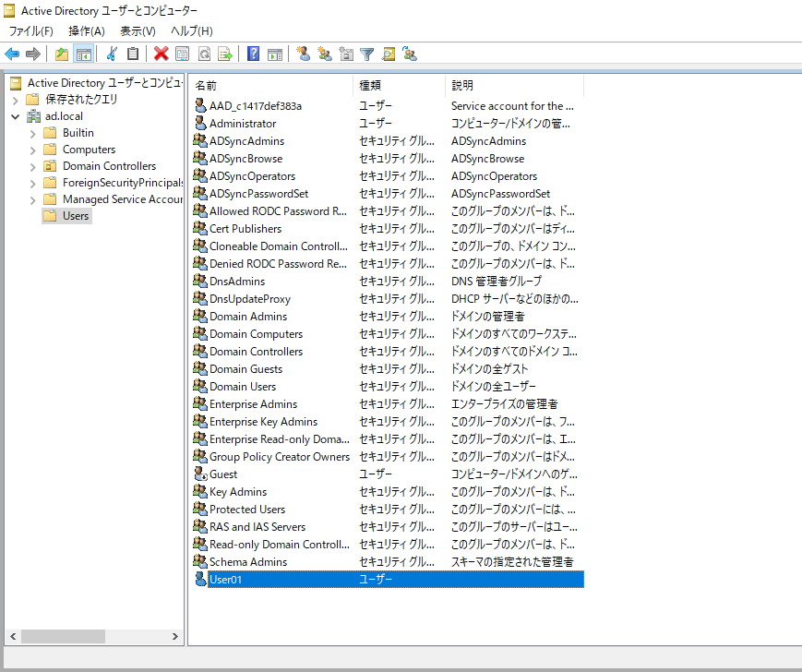Click the Find objects magnifier icon
This screenshot has height=672, width=802.
[x=389, y=54]
